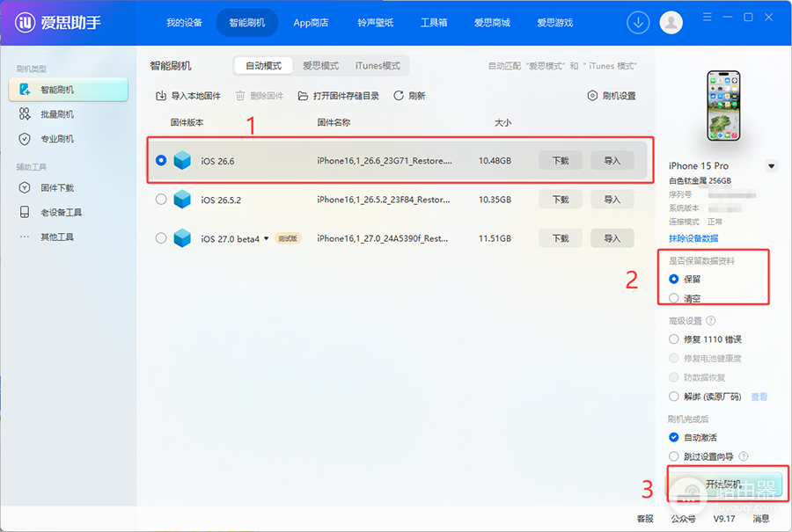Open 打开固件存储目录 folder button
Screen dimensions: 792x532
click(x=339, y=96)
